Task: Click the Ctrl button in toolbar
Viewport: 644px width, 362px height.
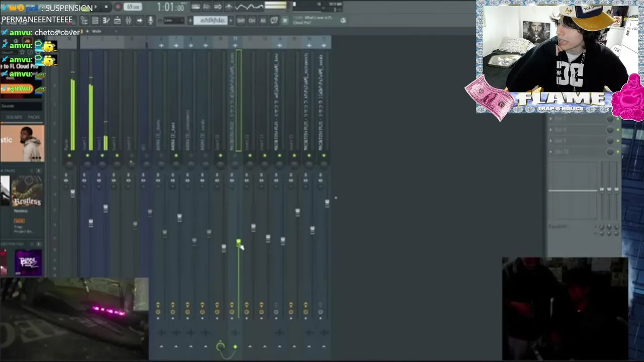Action: [x=252, y=20]
